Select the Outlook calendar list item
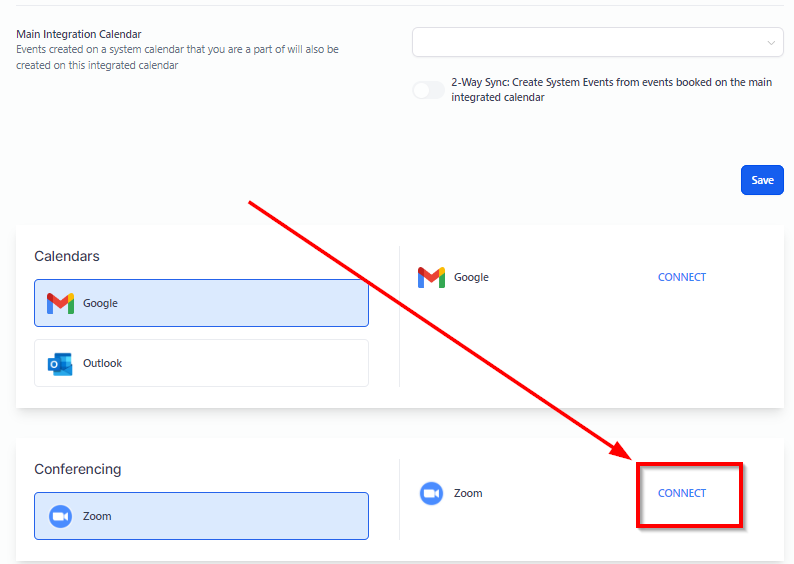Screen dimensions: 794x564 [201, 363]
